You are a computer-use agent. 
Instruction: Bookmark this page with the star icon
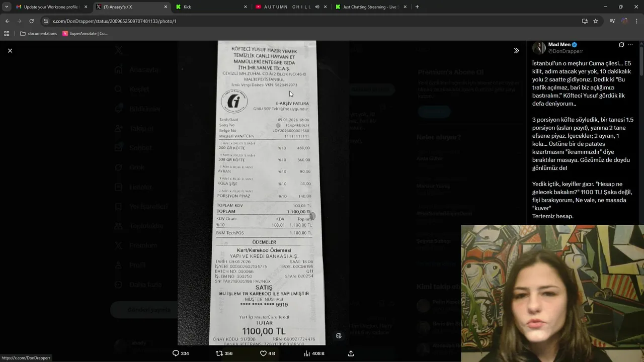point(596,21)
